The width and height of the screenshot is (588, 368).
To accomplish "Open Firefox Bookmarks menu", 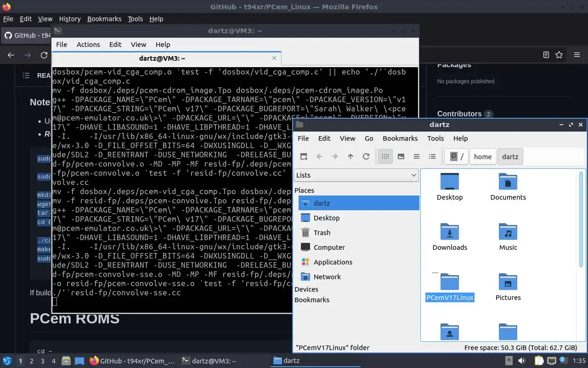I will 104,19.
